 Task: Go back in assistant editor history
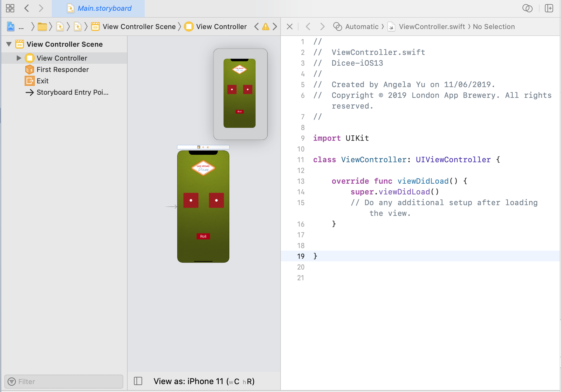[x=308, y=27]
